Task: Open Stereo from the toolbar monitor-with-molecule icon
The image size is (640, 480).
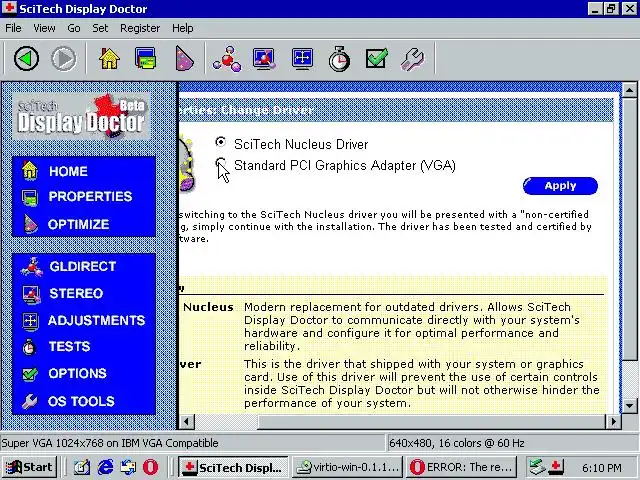Action: click(x=264, y=59)
